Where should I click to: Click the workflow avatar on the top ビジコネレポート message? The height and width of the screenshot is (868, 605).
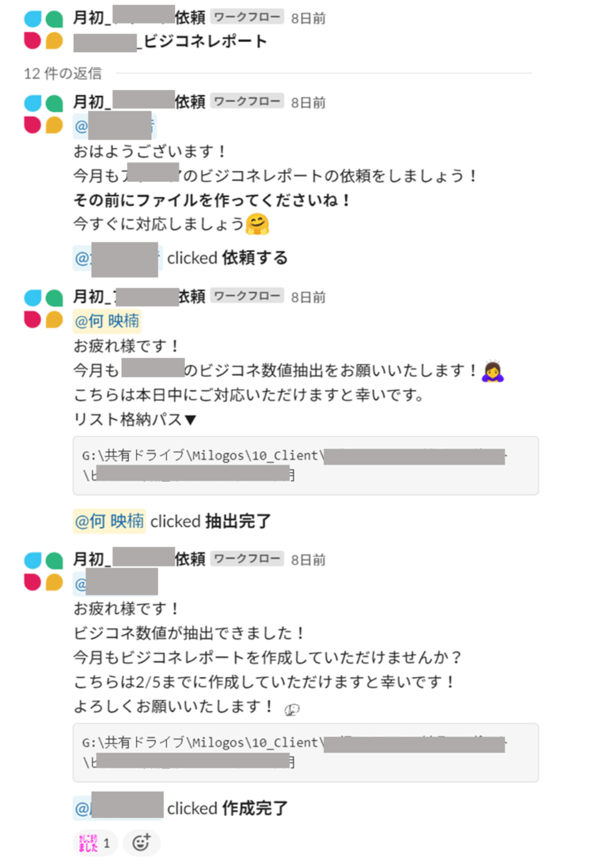click(x=43, y=30)
